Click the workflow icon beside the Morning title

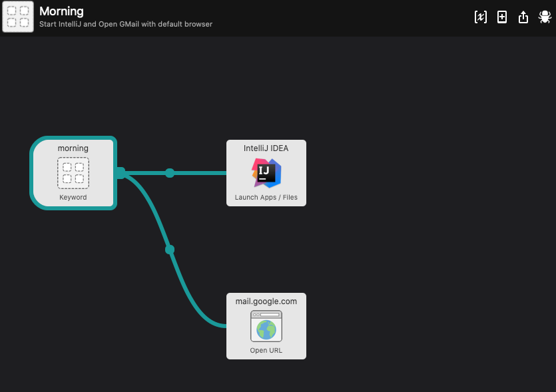click(18, 17)
